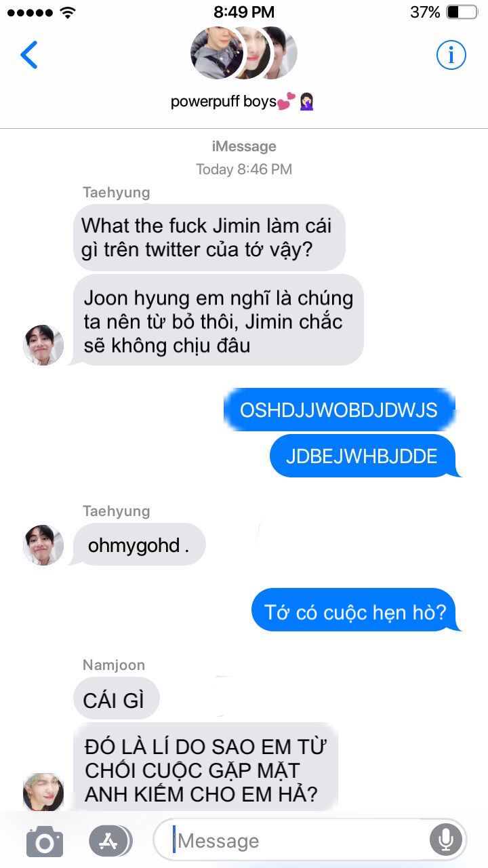Tap the group avatar cluster at top
The image size is (488, 868).
[x=245, y=53]
